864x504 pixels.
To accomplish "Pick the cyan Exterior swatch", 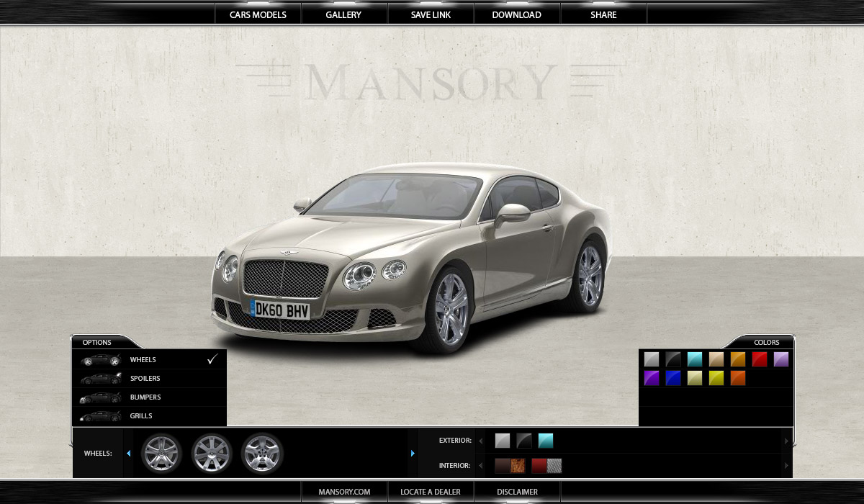I will point(546,441).
